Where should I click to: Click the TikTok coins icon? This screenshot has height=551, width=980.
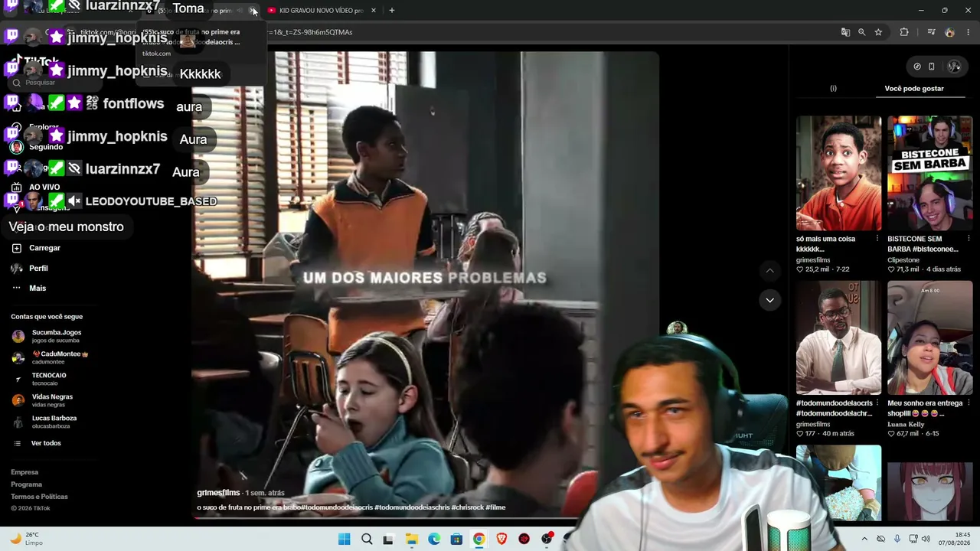click(917, 67)
